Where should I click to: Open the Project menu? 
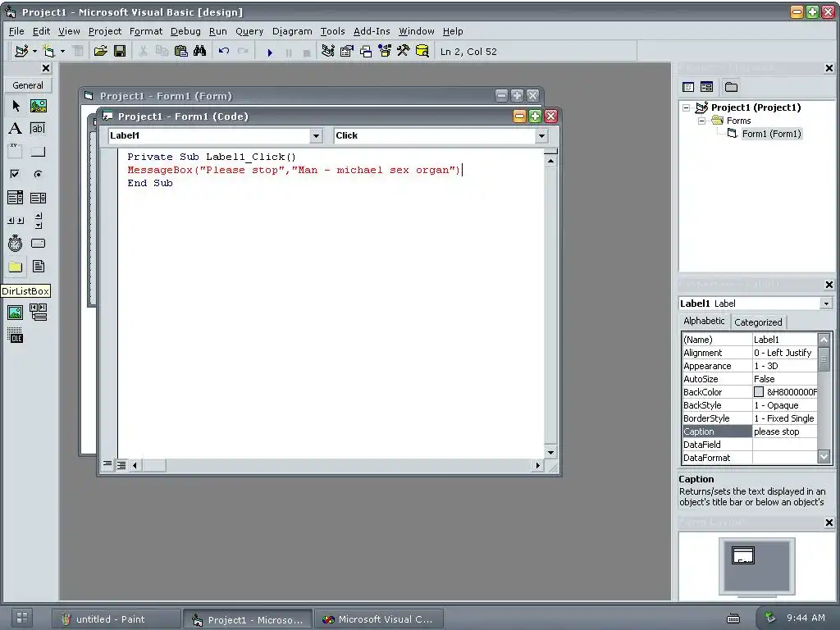click(x=105, y=31)
